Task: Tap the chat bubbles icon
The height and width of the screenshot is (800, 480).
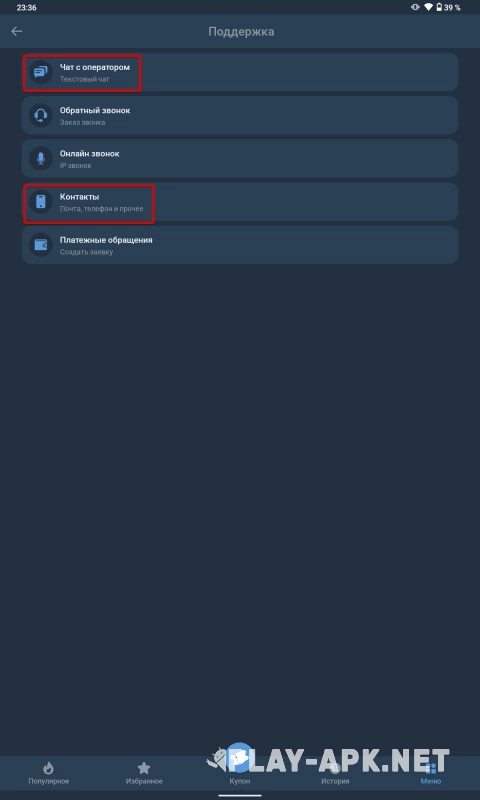Action: (41, 72)
